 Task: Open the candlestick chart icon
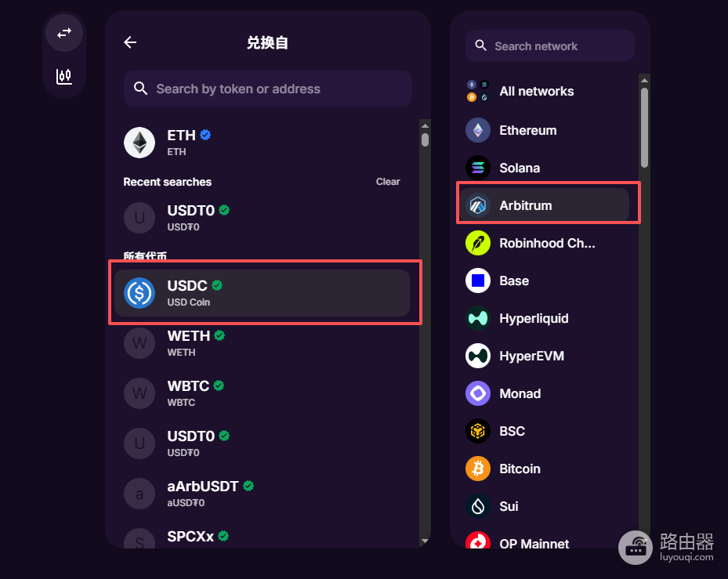[64, 76]
